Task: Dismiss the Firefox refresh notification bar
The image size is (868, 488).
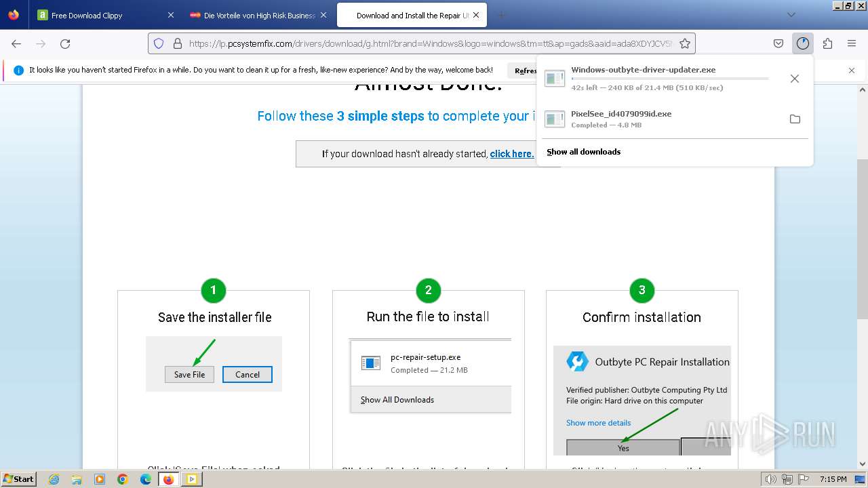Action: click(852, 70)
